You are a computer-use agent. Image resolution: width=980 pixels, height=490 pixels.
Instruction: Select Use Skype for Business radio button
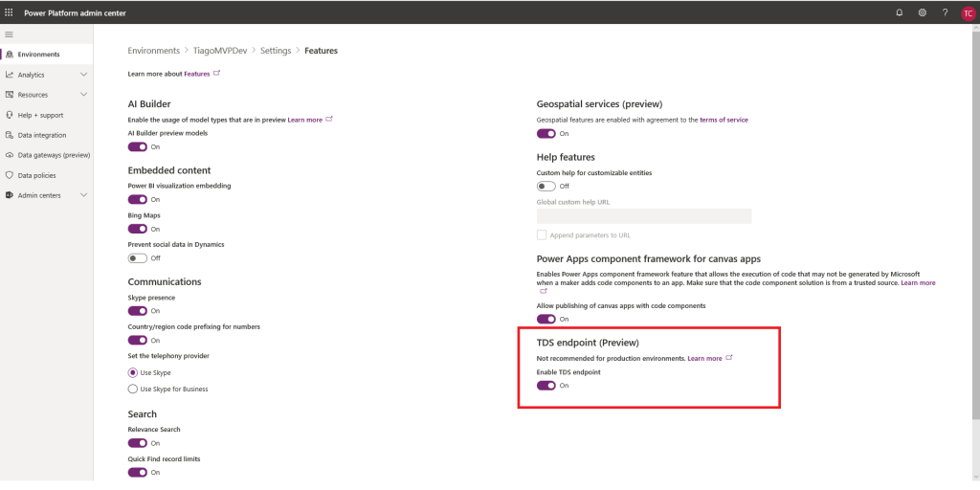(x=133, y=389)
